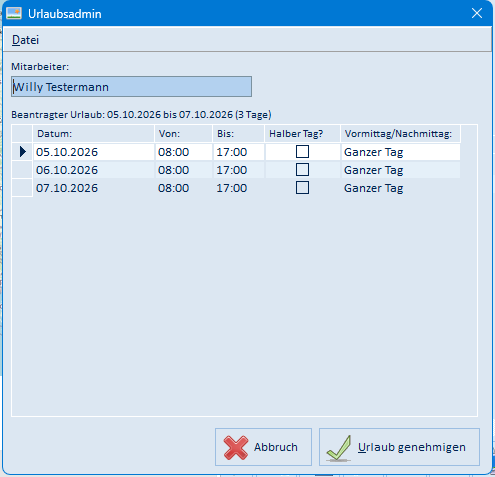Click the Mitarbeiter field with Willy Testermann

coord(131,87)
